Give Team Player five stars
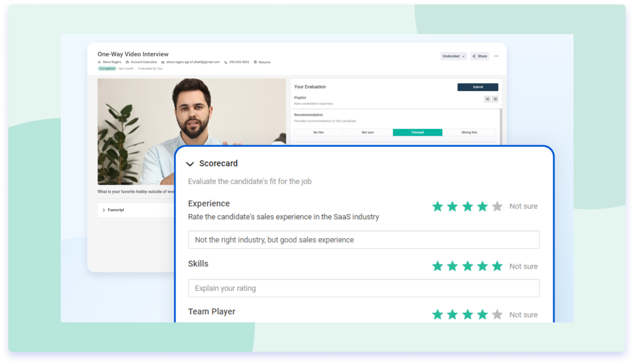 pos(497,314)
